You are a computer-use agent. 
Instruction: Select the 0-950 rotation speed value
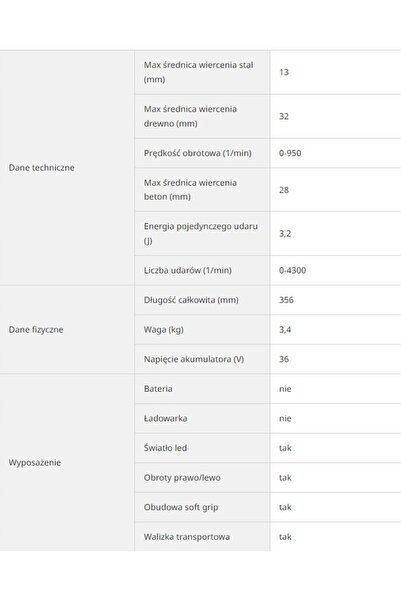(290, 153)
